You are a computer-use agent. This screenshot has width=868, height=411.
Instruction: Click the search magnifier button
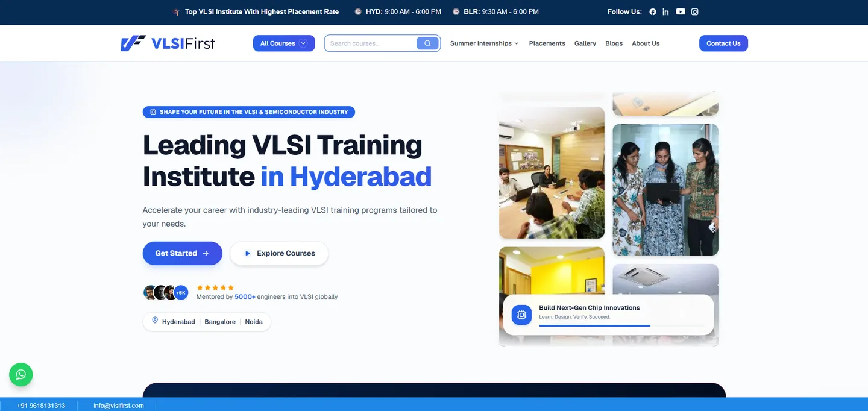427,43
